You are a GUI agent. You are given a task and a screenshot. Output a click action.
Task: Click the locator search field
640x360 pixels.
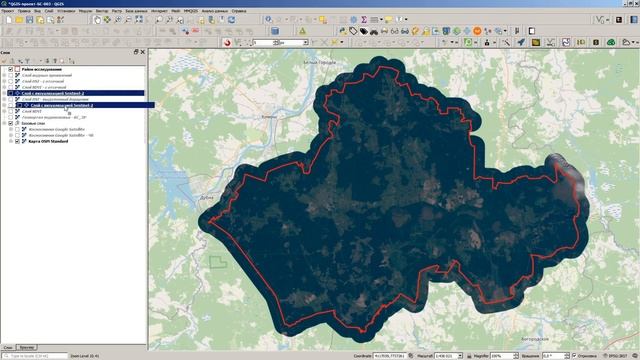34,356
